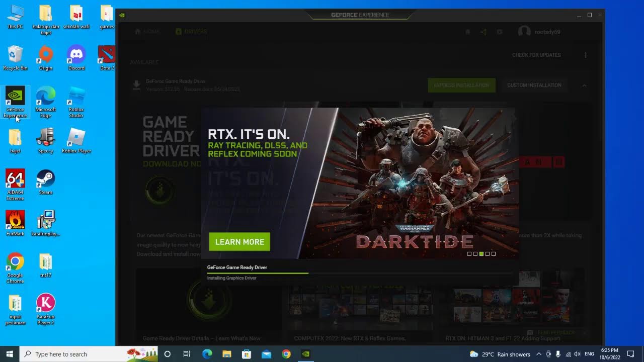Open the Roblox Player shortcut
644x362 pixels.
pos(76,141)
